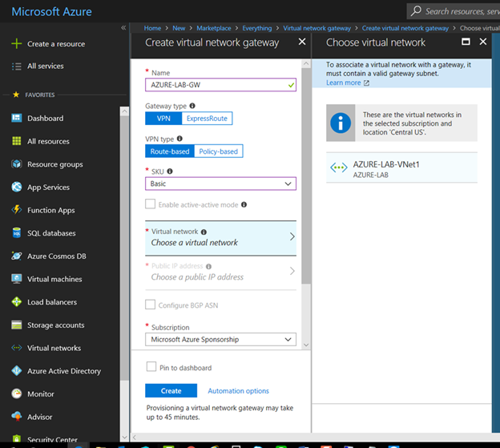Select AZURE-LAB-VNet1 virtual network
The height and width of the screenshot is (448, 500).
click(x=401, y=167)
